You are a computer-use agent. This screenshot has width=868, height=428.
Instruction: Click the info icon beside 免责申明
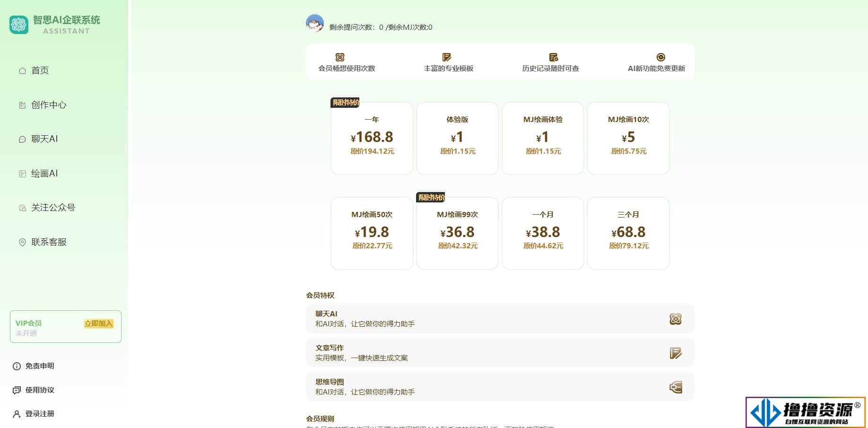[x=17, y=366]
